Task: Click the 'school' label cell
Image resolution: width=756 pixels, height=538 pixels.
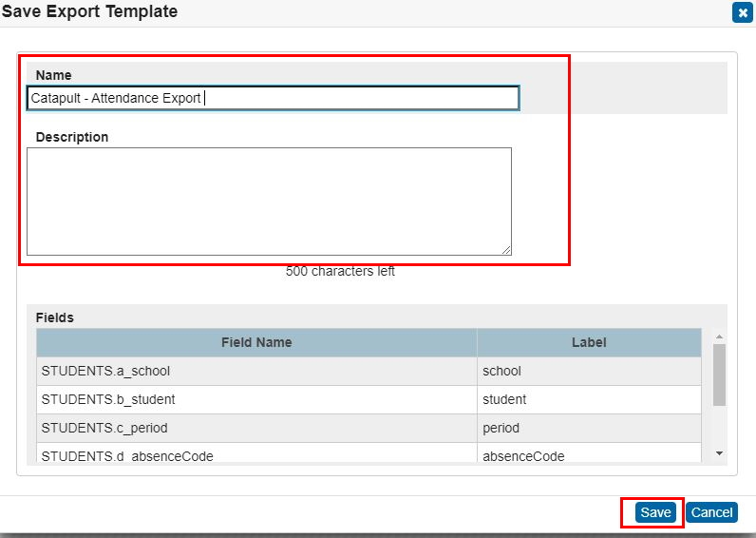Action: pos(589,371)
